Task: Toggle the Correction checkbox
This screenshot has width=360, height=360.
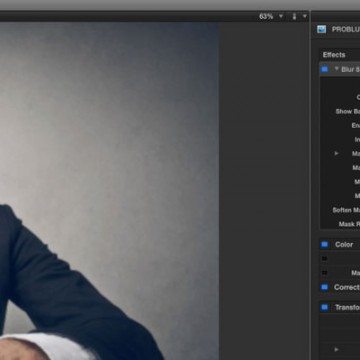Action: [x=324, y=287]
